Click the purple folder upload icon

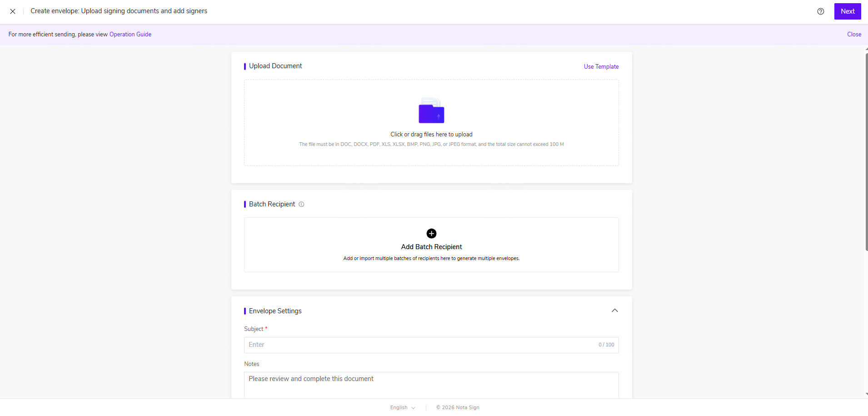tap(431, 110)
